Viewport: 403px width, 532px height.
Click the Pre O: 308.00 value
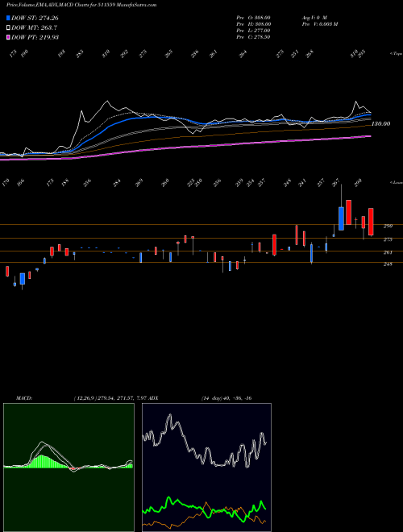coord(253,18)
